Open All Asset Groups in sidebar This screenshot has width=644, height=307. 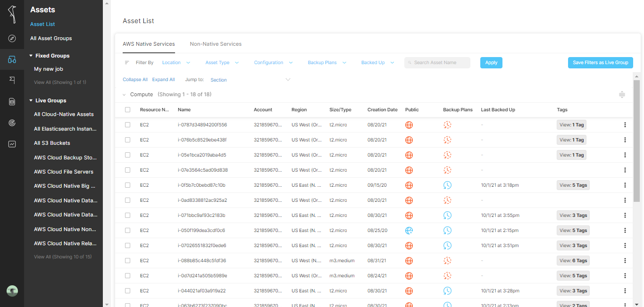[x=51, y=38]
